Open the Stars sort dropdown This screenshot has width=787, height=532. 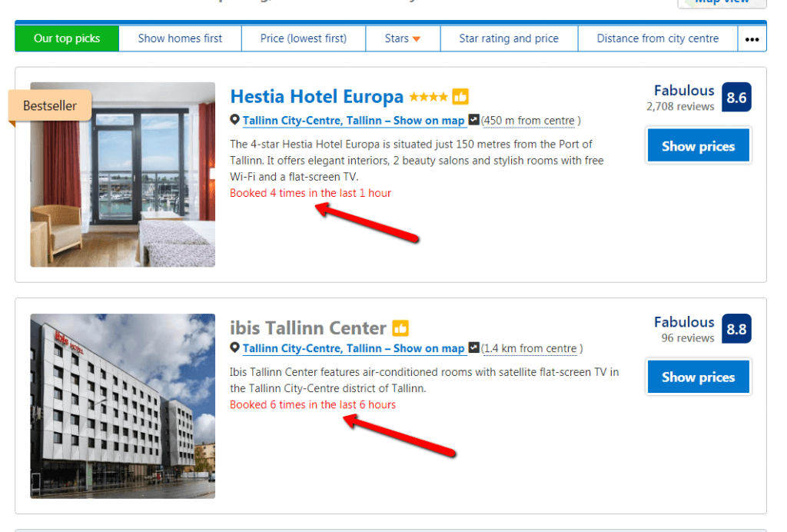[x=403, y=38]
